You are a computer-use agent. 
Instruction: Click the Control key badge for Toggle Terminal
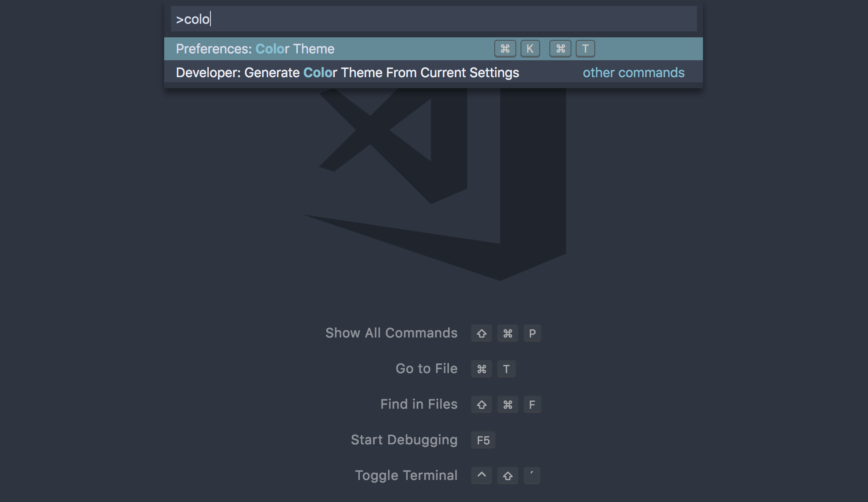click(482, 476)
